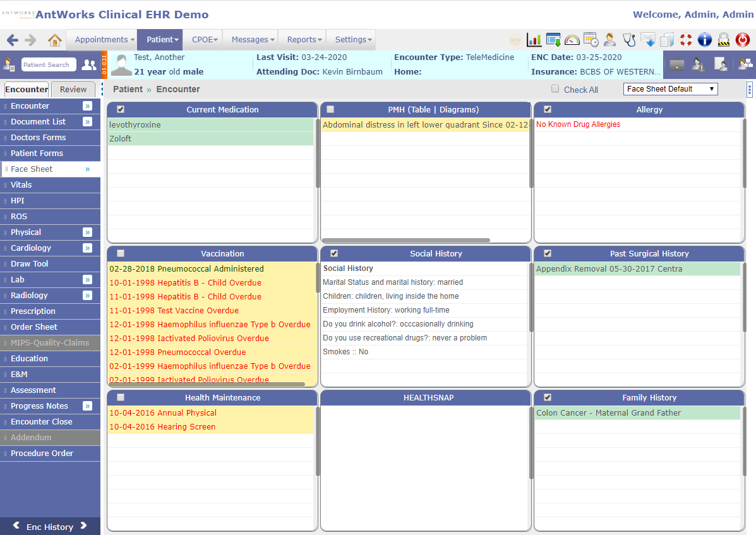Check the PMH panel checkbox
The width and height of the screenshot is (756, 535).
(330, 109)
